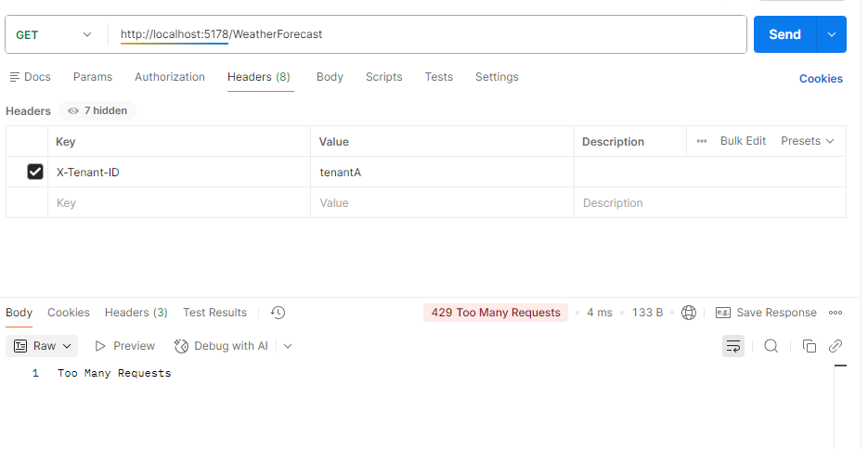Open the response Test Results tab

click(214, 313)
